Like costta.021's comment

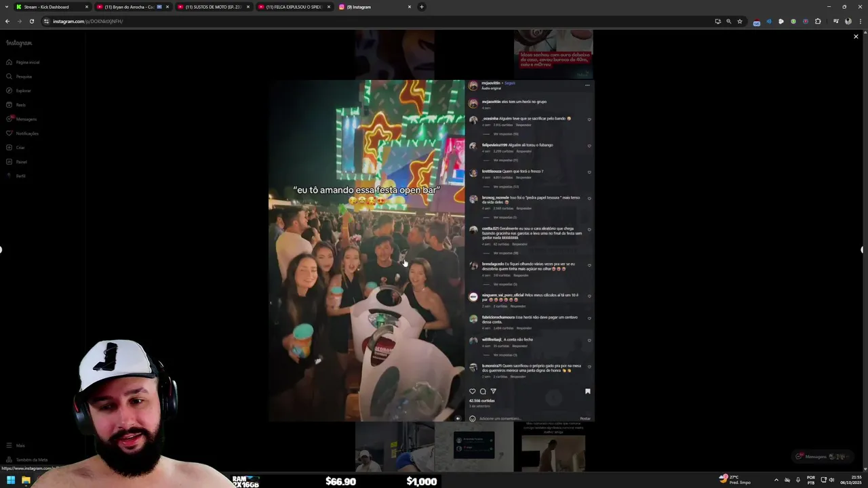pos(589,230)
